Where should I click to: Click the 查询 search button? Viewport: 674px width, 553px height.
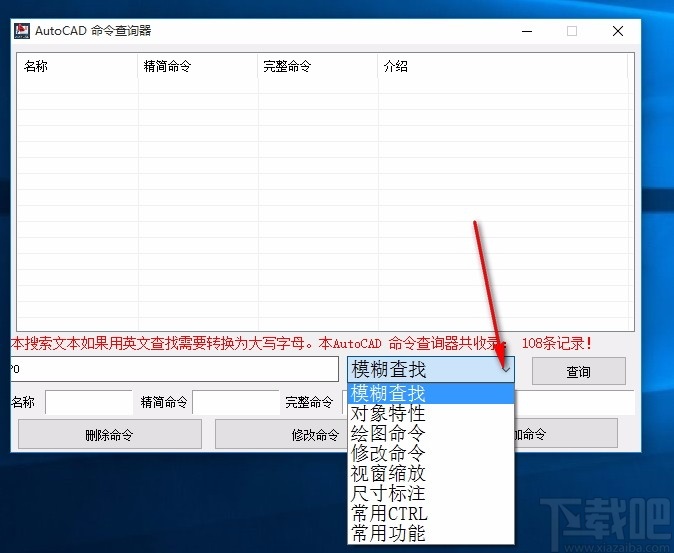(x=579, y=371)
